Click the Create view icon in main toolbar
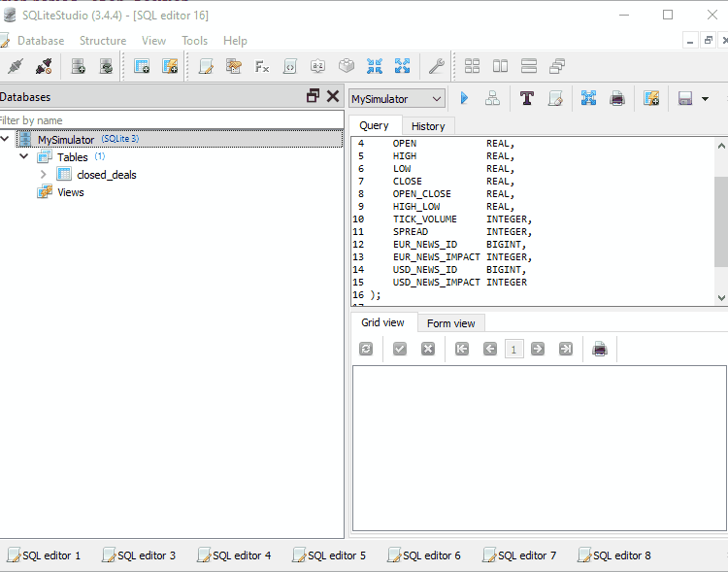The height and width of the screenshot is (572, 728). pyautogui.click(x=170, y=66)
